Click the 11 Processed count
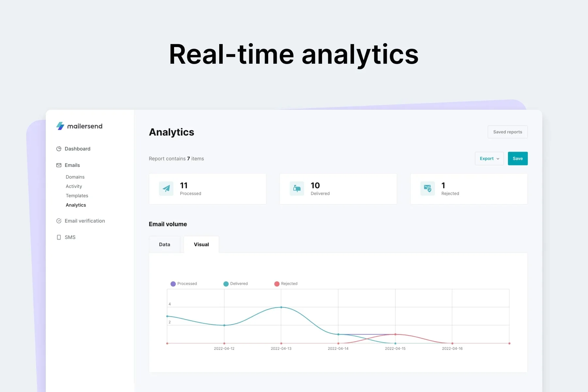 coord(184,186)
